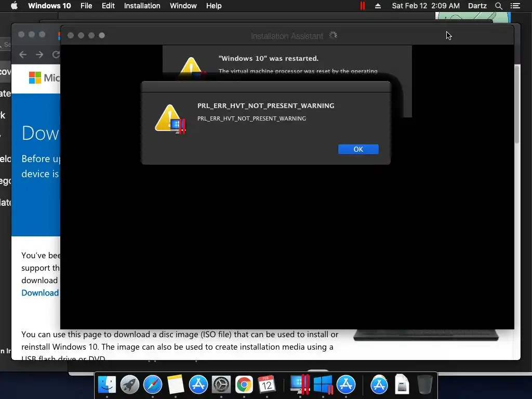Launch Safari from the Dock
532x399 pixels.
click(x=153, y=385)
